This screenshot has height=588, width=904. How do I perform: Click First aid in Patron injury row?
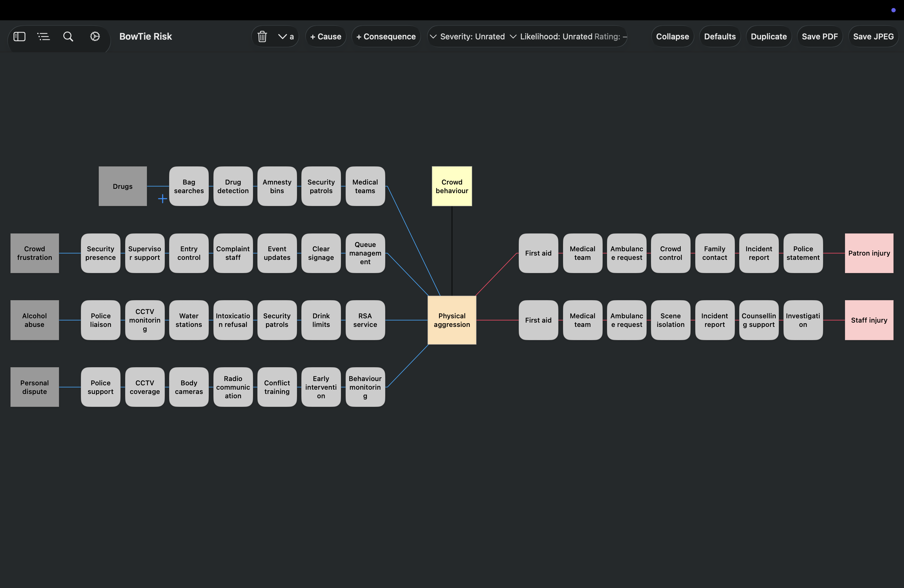538,253
